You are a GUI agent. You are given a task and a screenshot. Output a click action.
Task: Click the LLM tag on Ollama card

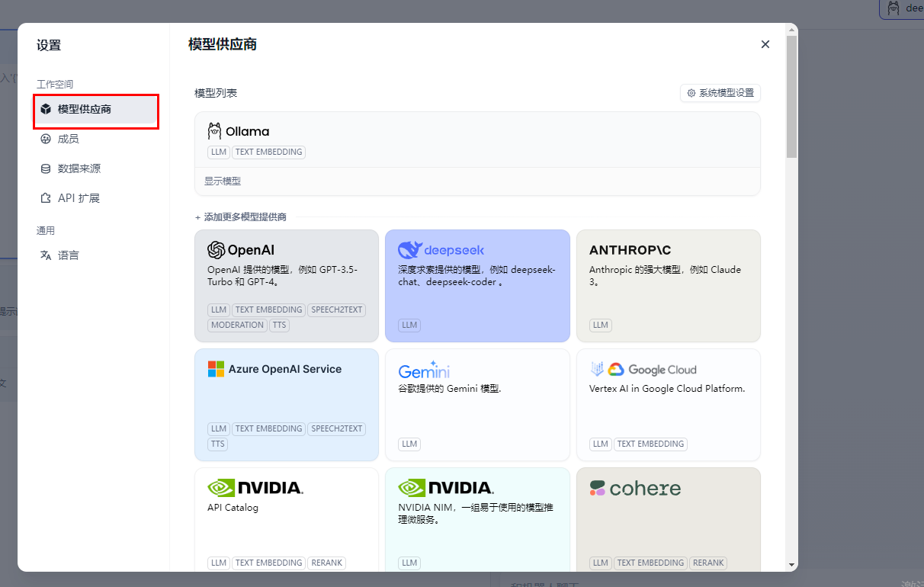219,152
